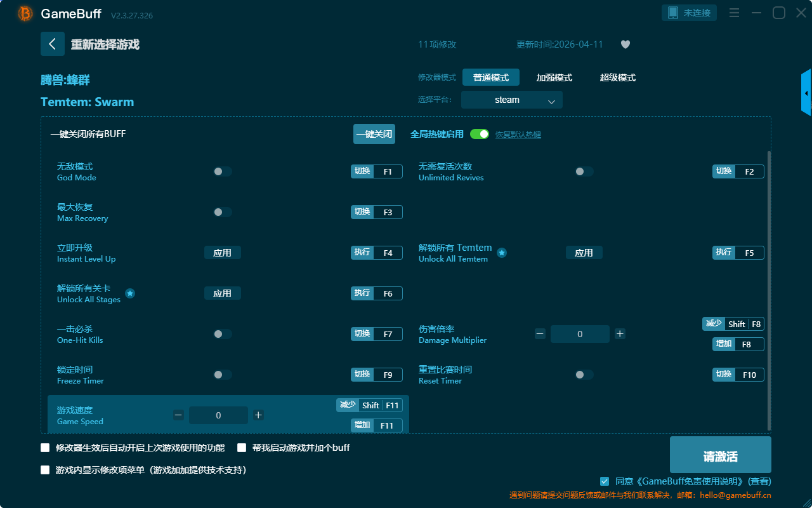Increase Damage Multiplier with plus button
This screenshot has width=812, height=508.
click(x=620, y=334)
